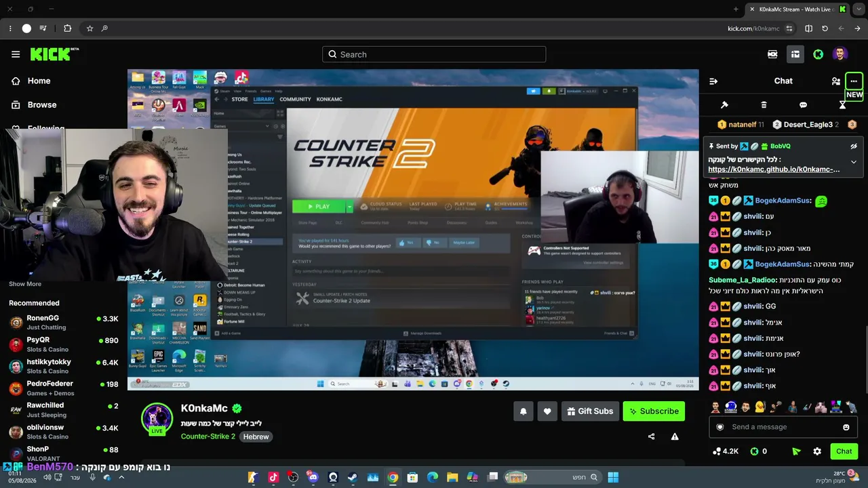This screenshot has width=868, height=488.
Task: Click the speech bubble chat icon
Action: point(803,105)
